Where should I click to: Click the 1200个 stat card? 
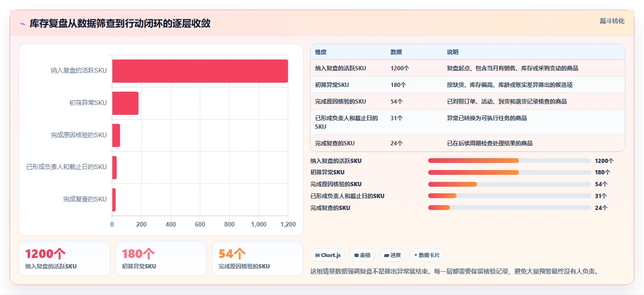64,258
